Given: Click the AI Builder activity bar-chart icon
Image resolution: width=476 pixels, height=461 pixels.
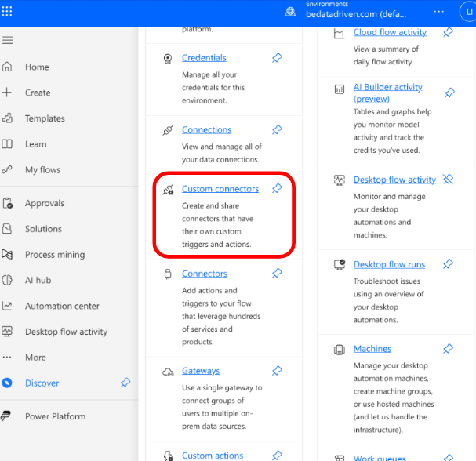Looking at the screenshot, I should [339, 89].
